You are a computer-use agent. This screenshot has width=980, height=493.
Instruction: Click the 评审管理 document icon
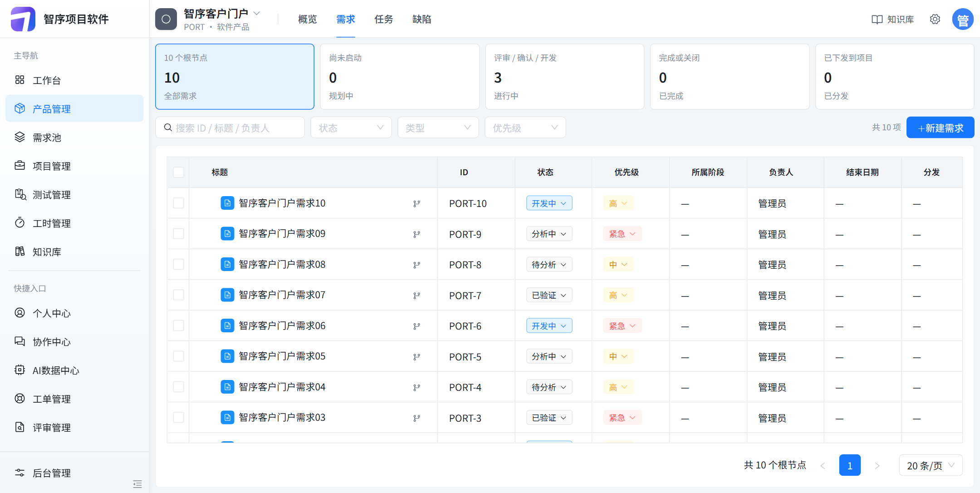point(20,427)
